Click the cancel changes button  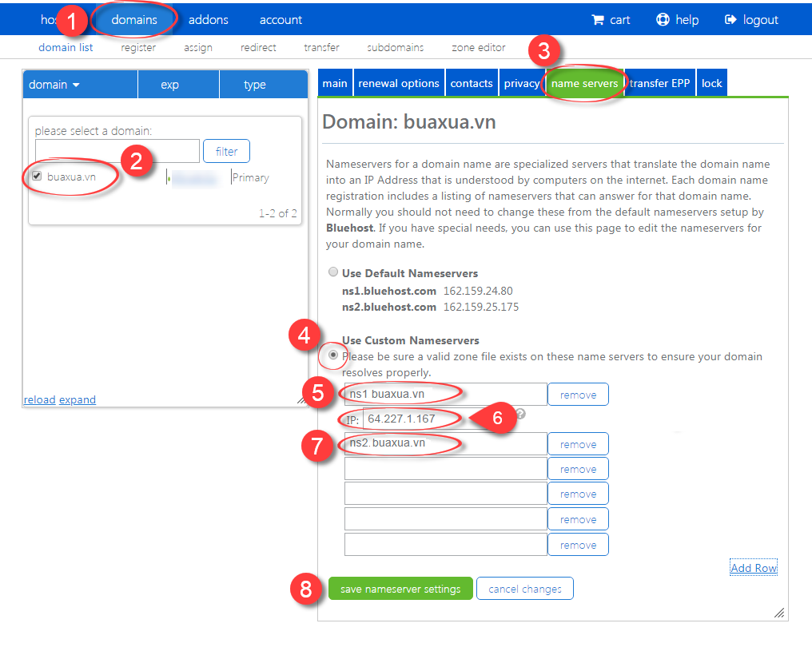[524, 589]
